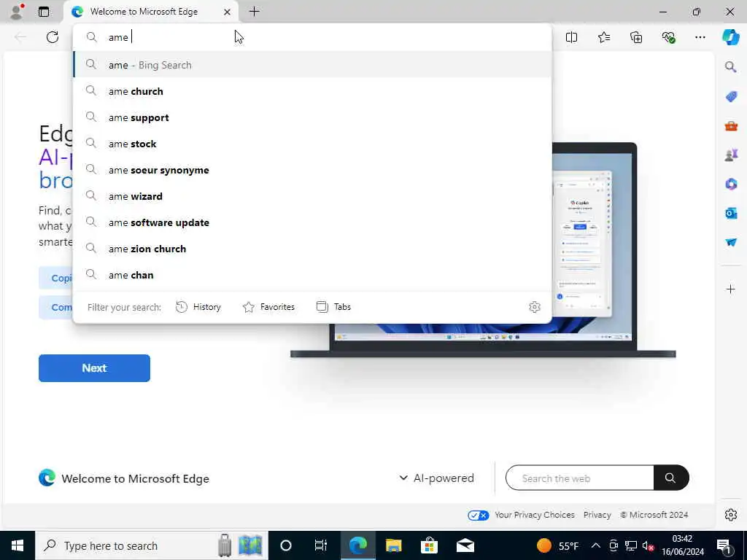Select the 'ame church' suggestion
This screenshot has width=747, height=560.
(x=312, y=91)
